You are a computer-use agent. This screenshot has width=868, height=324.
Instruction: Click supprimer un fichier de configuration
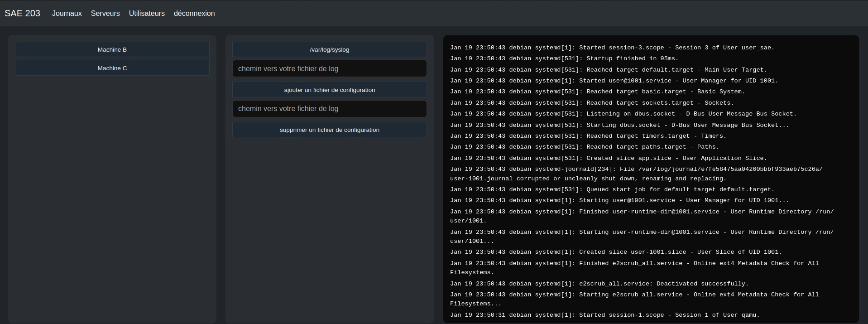tap(330, 130)
